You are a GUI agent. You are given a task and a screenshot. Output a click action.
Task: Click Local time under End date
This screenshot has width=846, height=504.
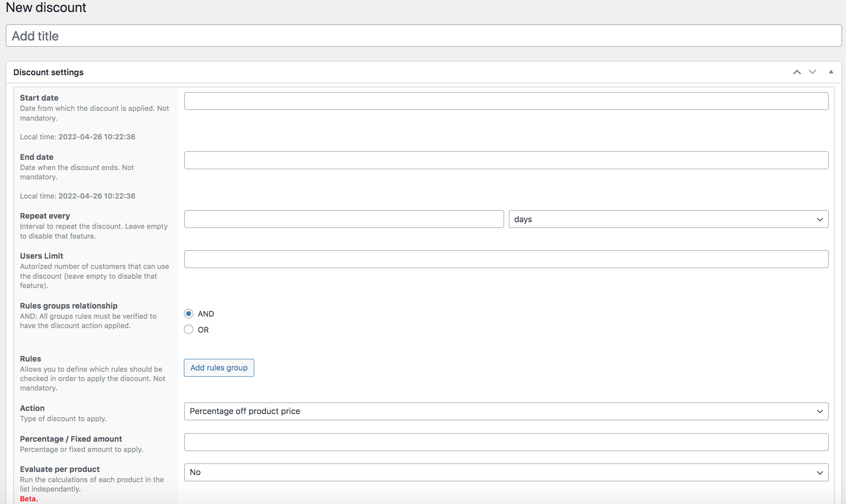pos(77,196)
